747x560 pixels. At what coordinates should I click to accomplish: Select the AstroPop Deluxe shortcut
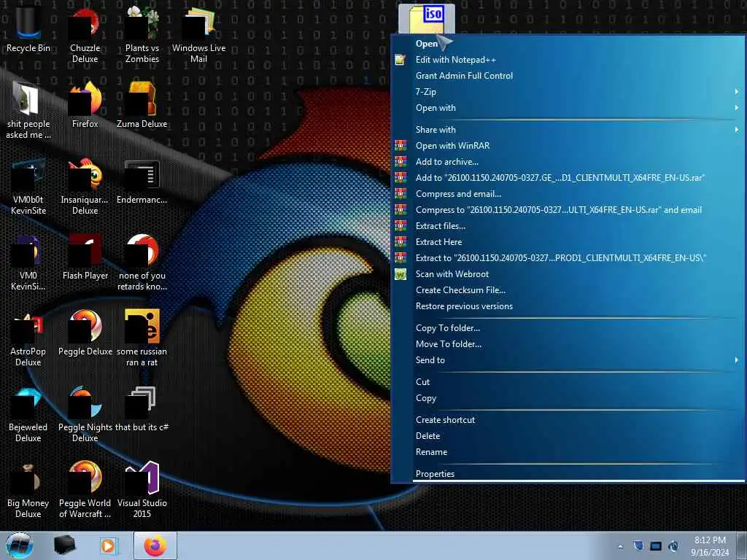(x=28, y=338)
